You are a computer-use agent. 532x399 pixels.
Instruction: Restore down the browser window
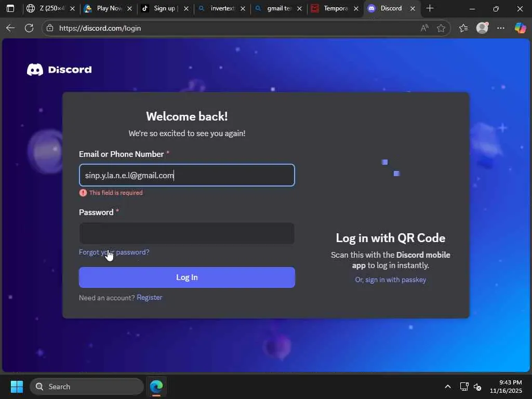coord(496,9)
